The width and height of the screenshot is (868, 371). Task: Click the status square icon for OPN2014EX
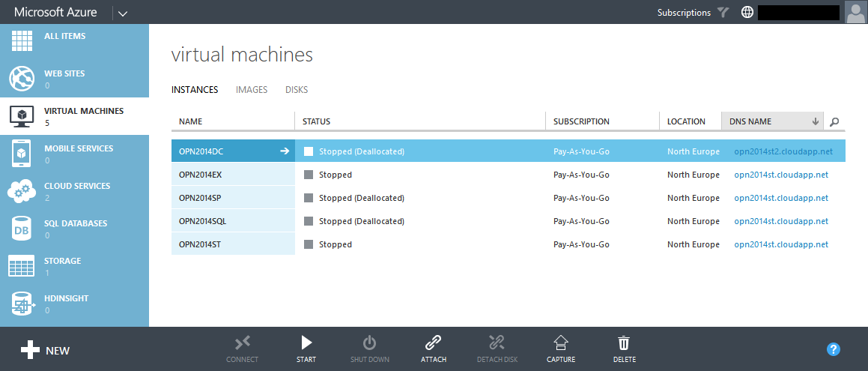[309, 175]
